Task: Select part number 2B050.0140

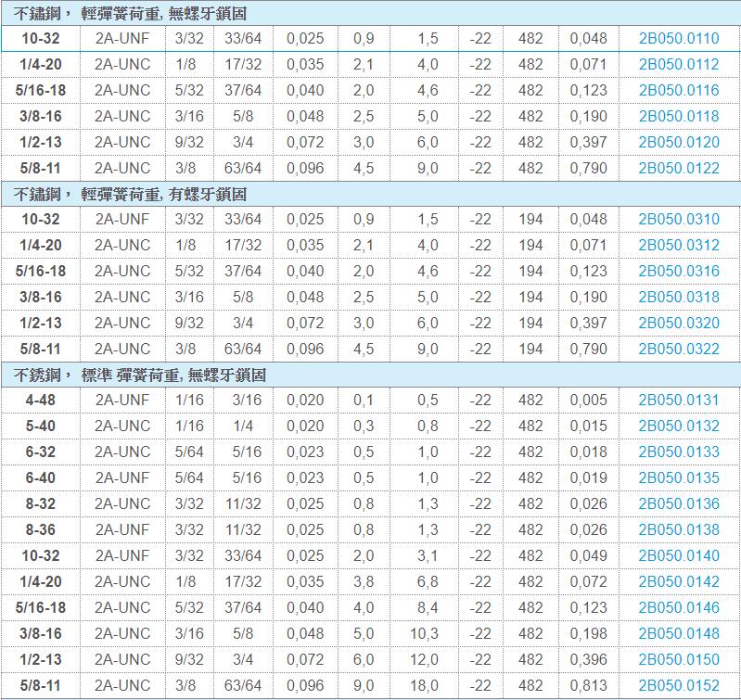Action: click(x=678, y=556)
